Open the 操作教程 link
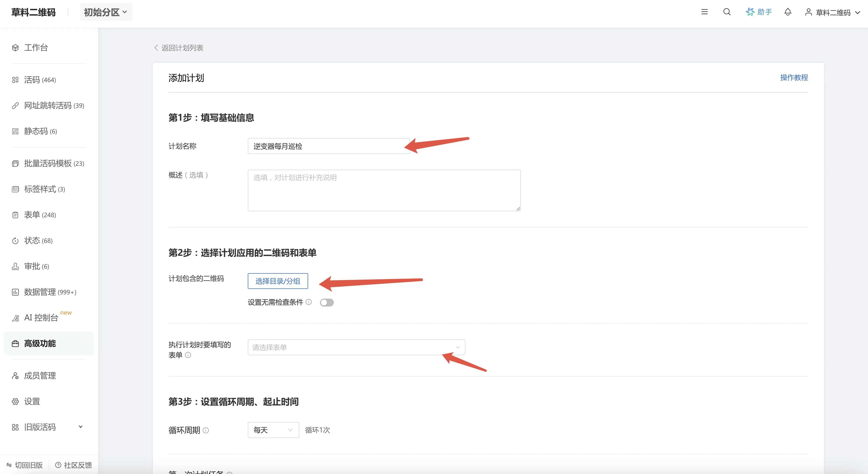 click(794, 77)
